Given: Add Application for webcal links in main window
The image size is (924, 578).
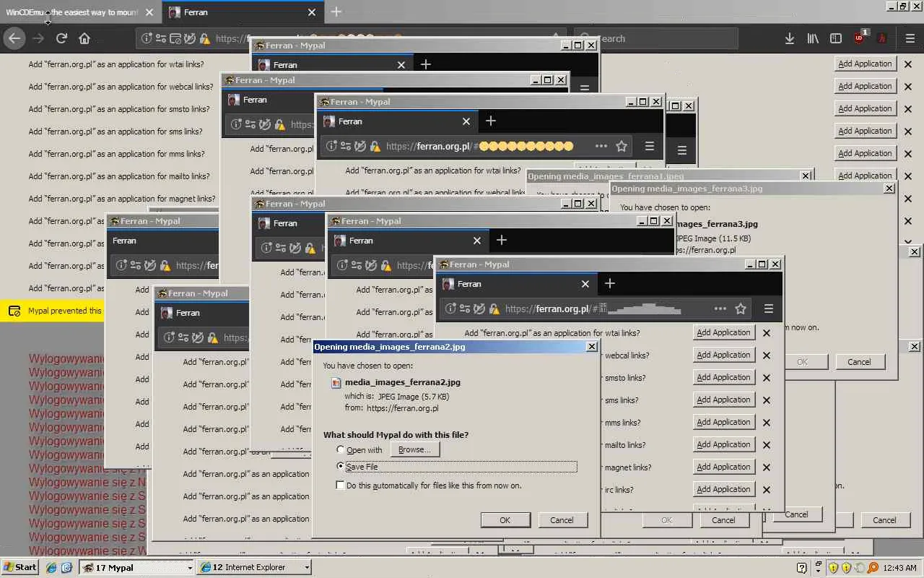Looking at the screenshot, I should (865, 86).
